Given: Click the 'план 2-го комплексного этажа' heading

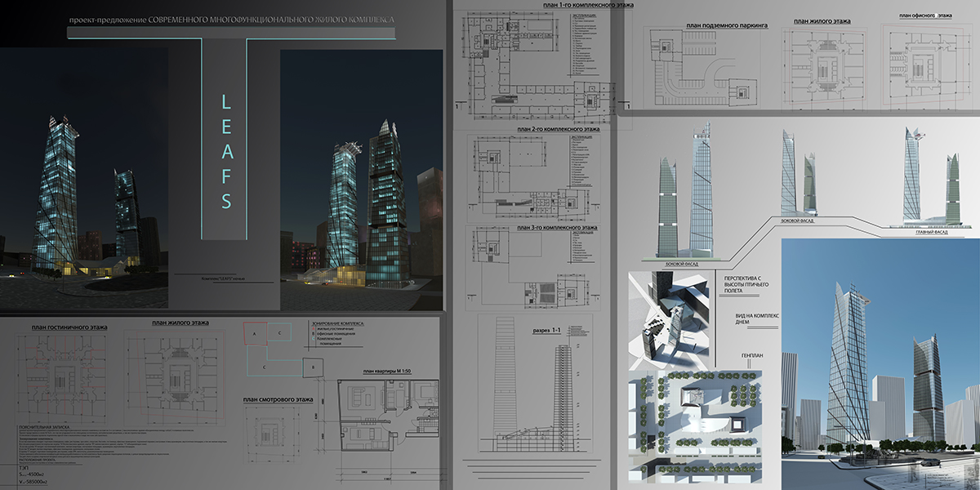Looking at the screenshot, I should [558, 129].
